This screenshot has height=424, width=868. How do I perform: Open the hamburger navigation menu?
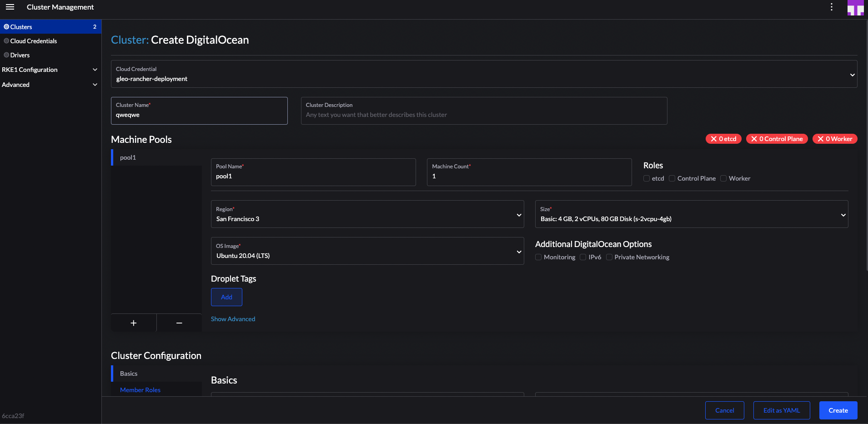point(10,7)
